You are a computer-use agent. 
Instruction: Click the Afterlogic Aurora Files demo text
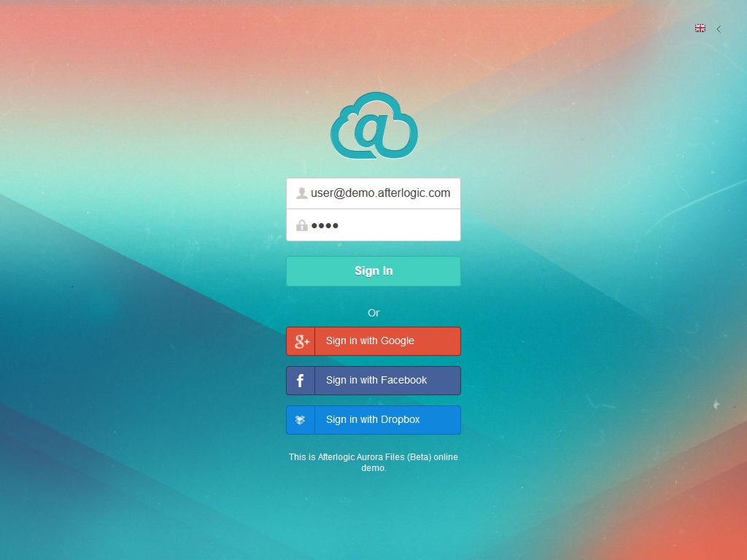373,462
